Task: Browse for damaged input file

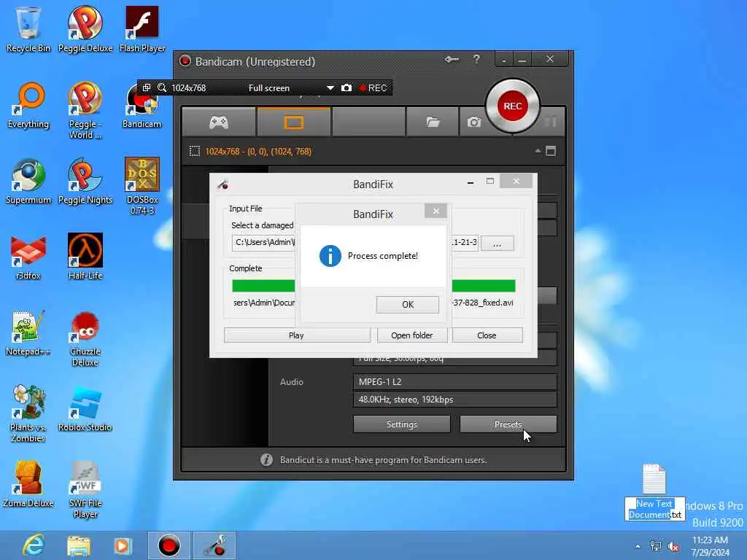Action: (497, 243)
